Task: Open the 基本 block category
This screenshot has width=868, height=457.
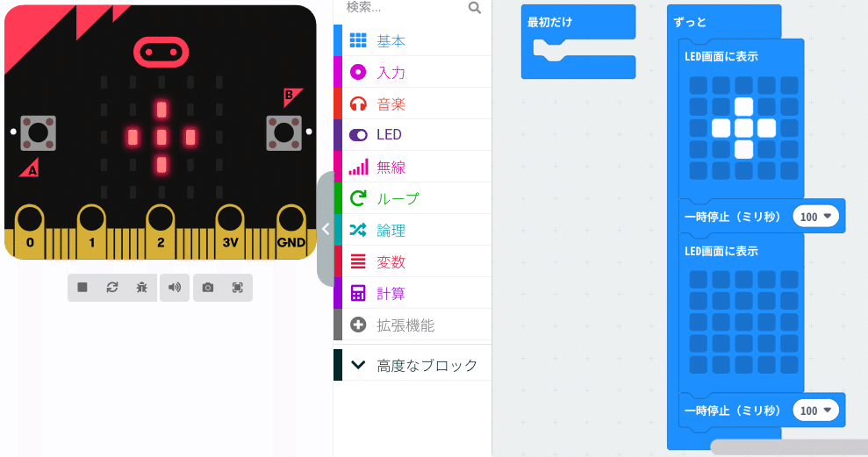Action: (412, 40)
